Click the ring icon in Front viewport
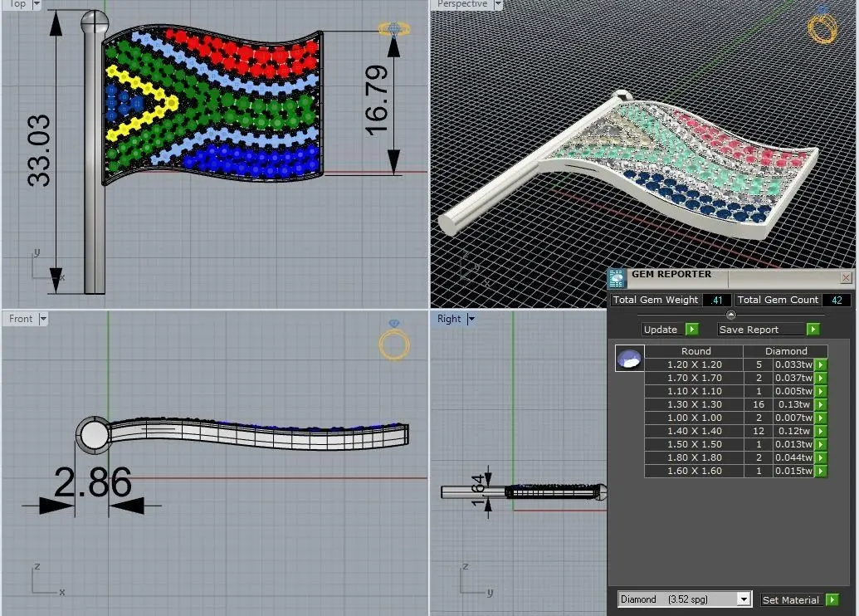The image size is (859, 616). [x=394, y=340]
